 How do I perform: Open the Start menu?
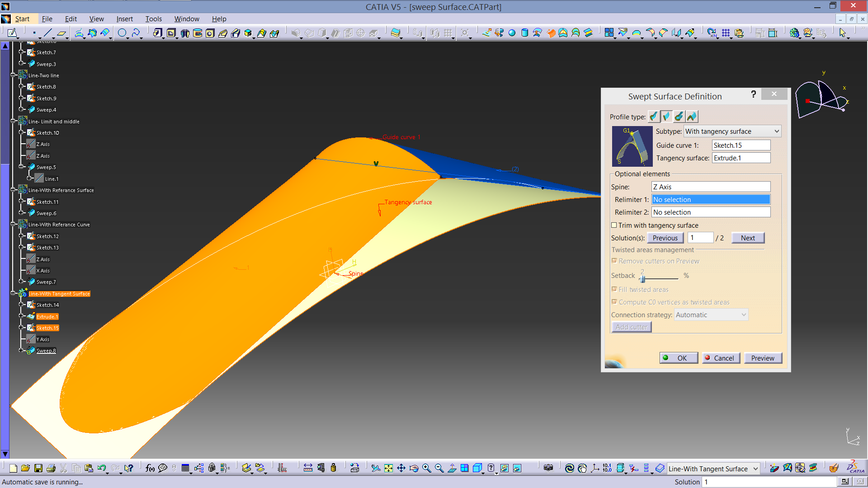(22, 19)
